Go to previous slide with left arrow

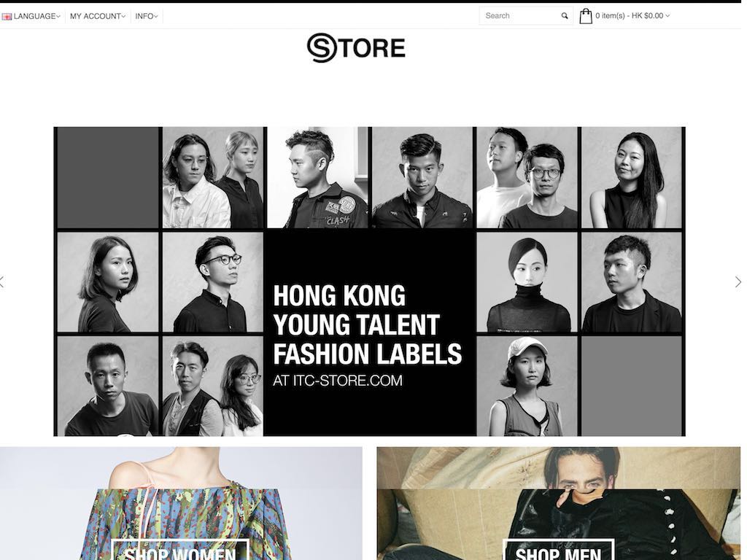pyautogui.click(x=2, y=282)
